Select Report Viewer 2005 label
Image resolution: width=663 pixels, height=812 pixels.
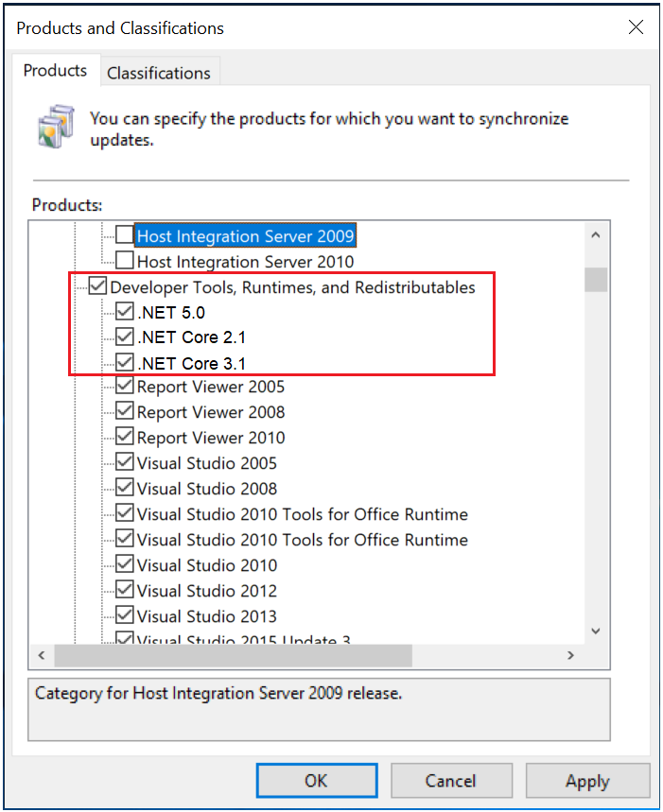[x=211, y=387]
